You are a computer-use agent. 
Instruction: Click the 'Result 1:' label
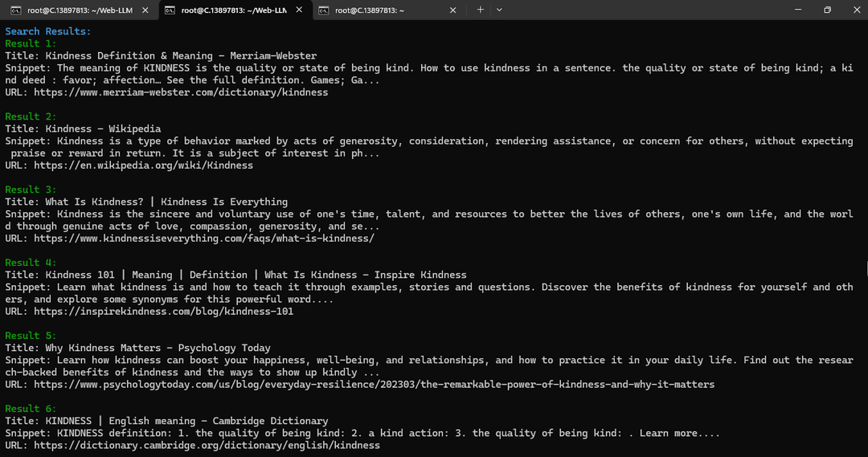(31, 43)
